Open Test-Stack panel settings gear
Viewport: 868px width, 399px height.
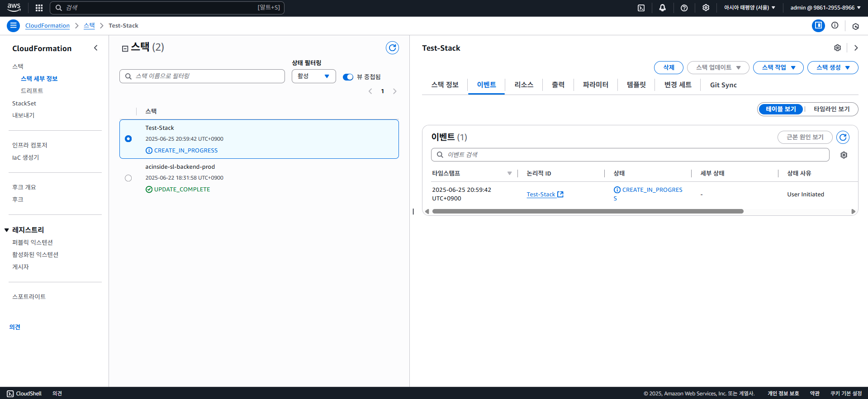click(x=837, y=48)
